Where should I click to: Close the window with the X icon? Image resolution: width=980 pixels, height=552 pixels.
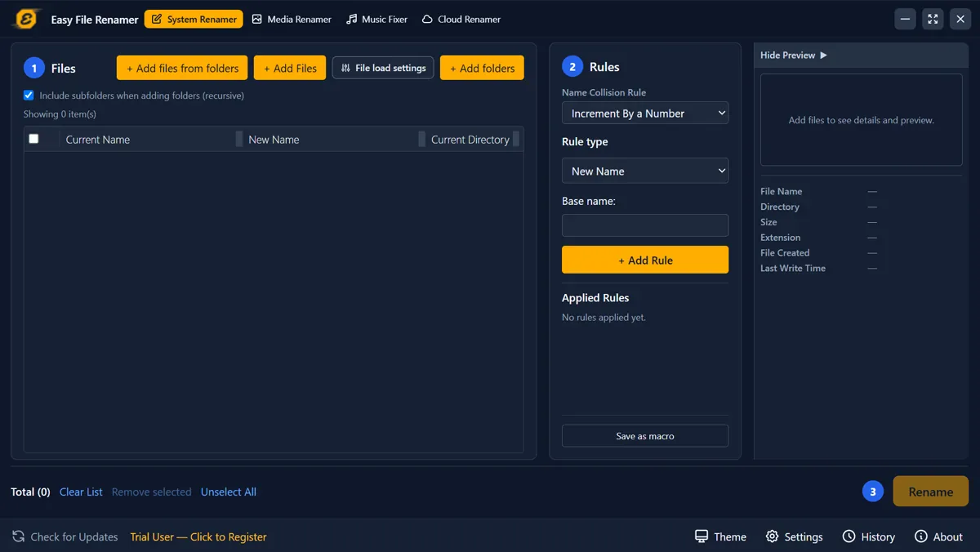[960, 19]
